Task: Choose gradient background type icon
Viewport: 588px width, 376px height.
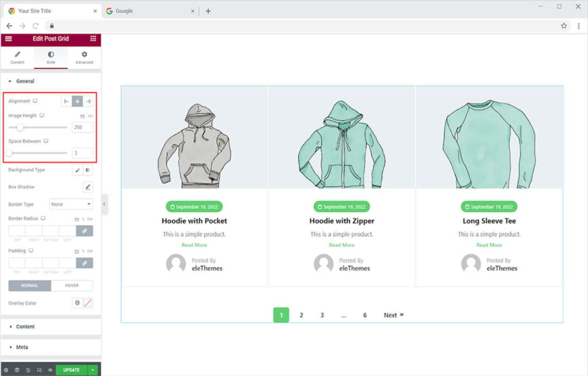Action: pos(88,170)
